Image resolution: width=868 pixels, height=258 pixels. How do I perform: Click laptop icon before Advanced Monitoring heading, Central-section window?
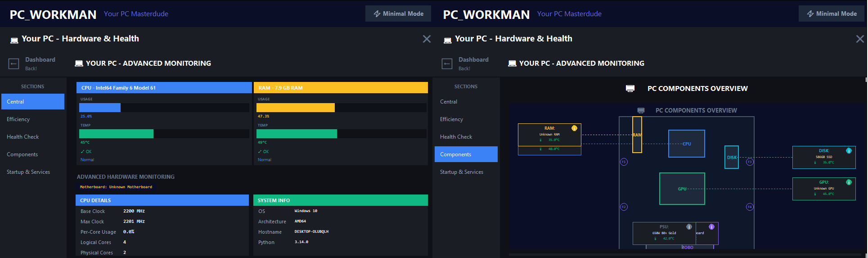tap(79, 63)
